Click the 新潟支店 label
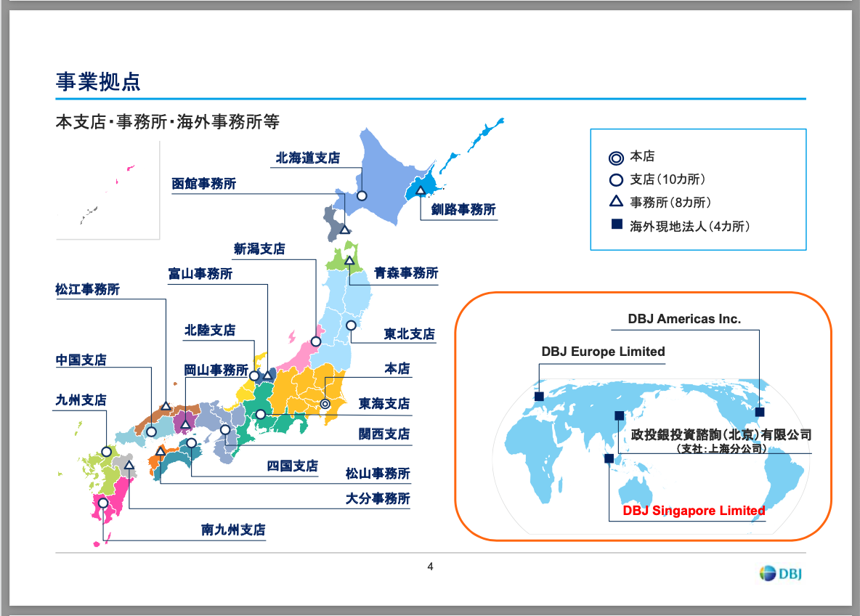 [x=259, y=249]
